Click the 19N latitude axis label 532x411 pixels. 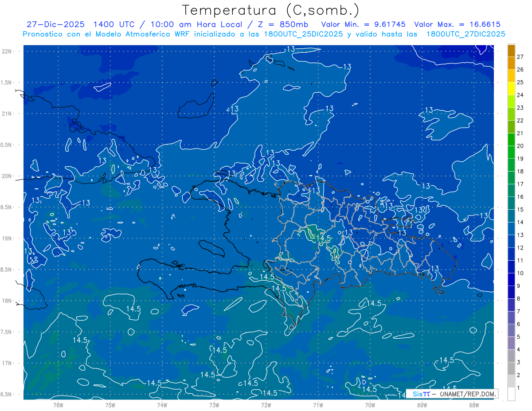(x=7, y=238)
